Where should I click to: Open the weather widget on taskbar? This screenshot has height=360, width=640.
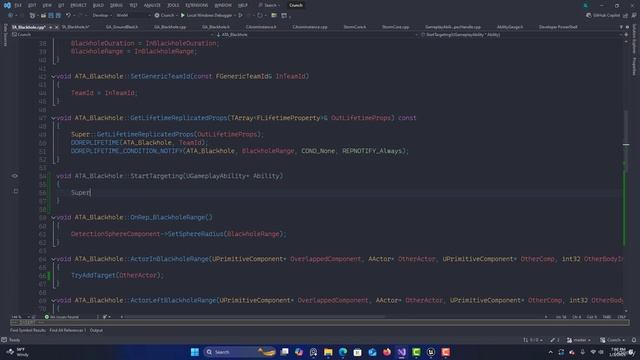[18, 352]
